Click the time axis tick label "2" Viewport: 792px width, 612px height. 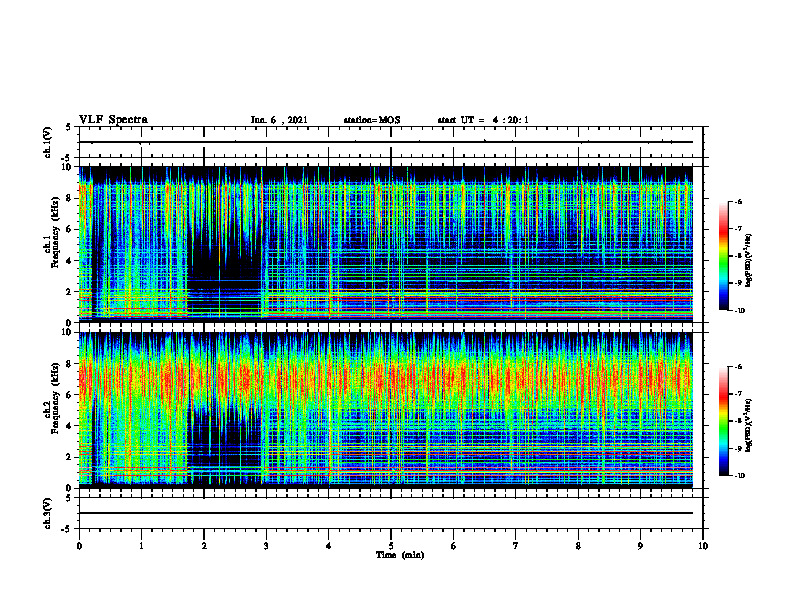204,546
